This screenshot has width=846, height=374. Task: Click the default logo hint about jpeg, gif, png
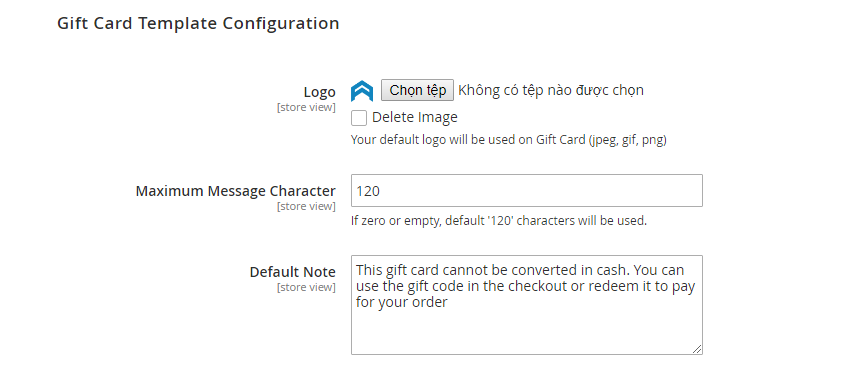click(x=509, y=140)
